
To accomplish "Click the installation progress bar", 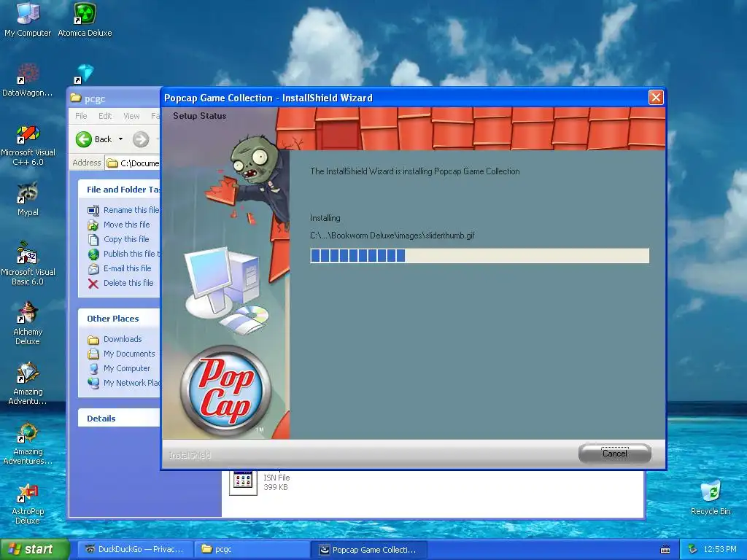I will 479,256.
